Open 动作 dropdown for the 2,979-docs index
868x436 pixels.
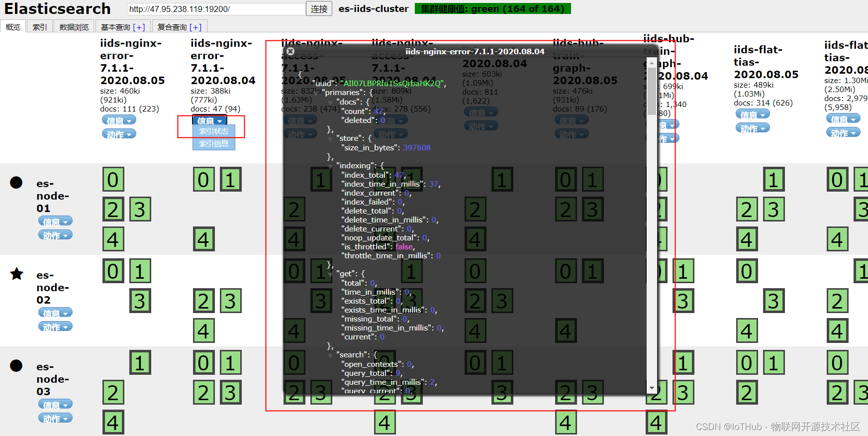point(843,133)
